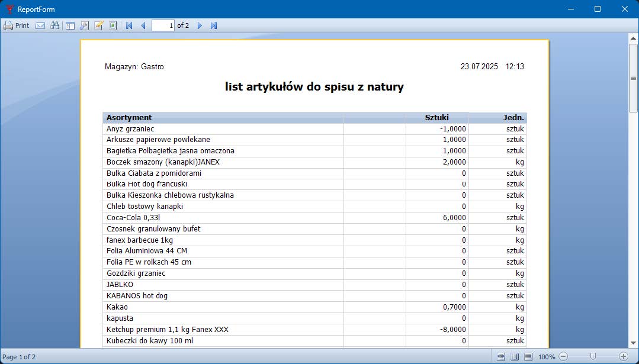Zoom in with the plus button
This screenshot has width=639, height=364.
tap(623, 357)
